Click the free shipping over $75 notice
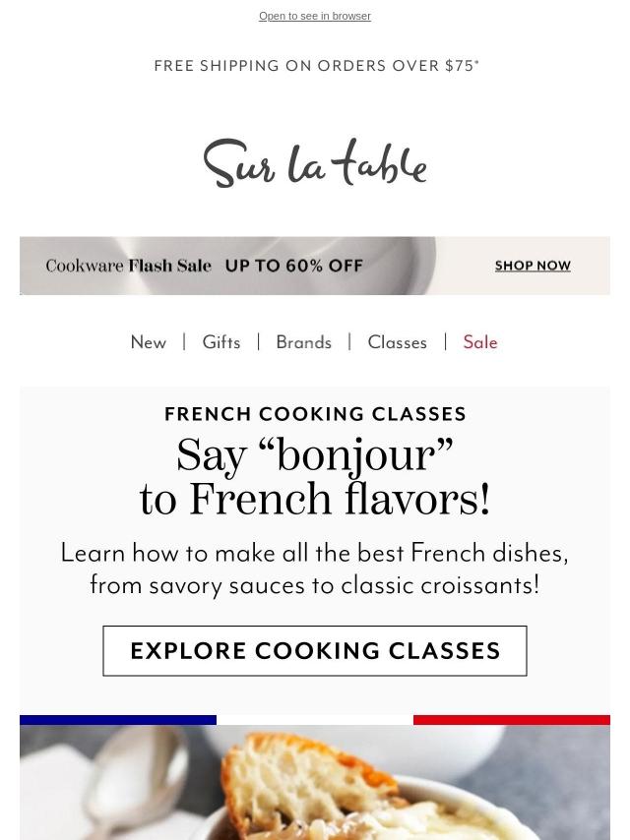Viewport: 630px width, 840px height. (316, 66)
